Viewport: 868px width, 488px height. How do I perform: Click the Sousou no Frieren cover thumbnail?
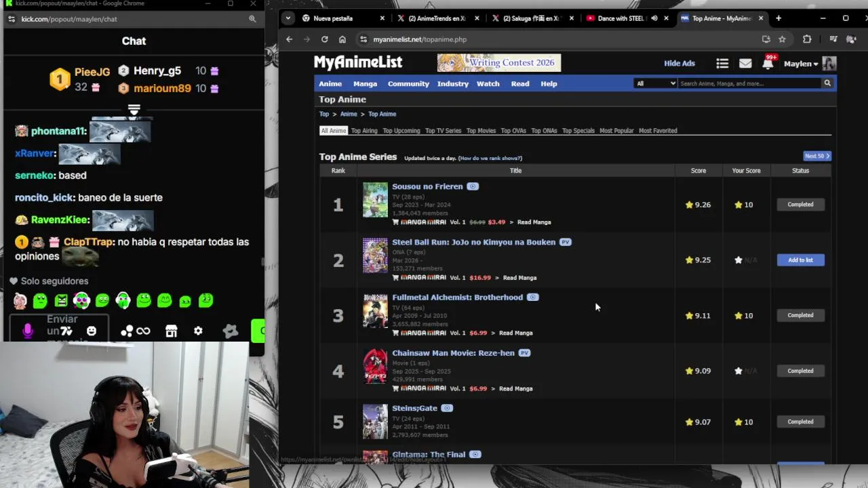(375, 200)
